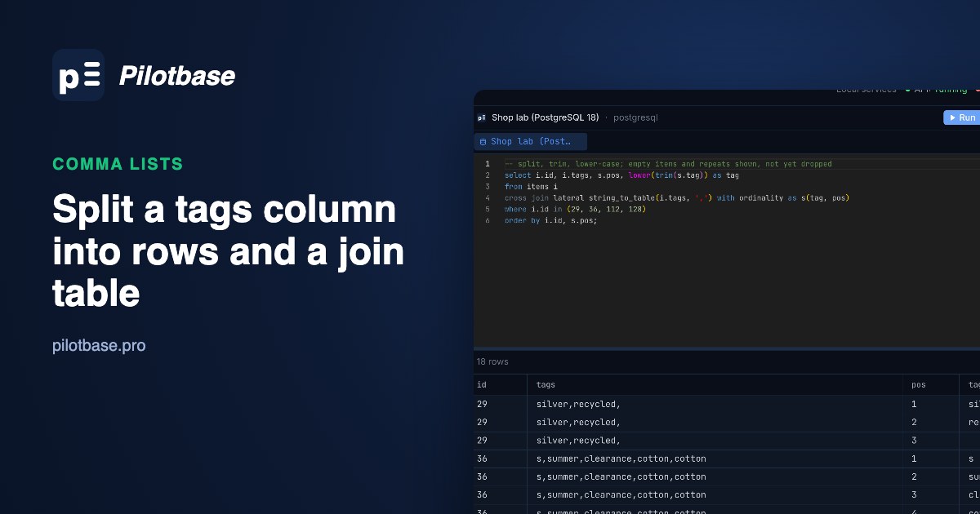The width and height of the screenshot is (980, 514).
Task: Select the tags cell in the id 29, pos 2 row
Action: [715, 422]
